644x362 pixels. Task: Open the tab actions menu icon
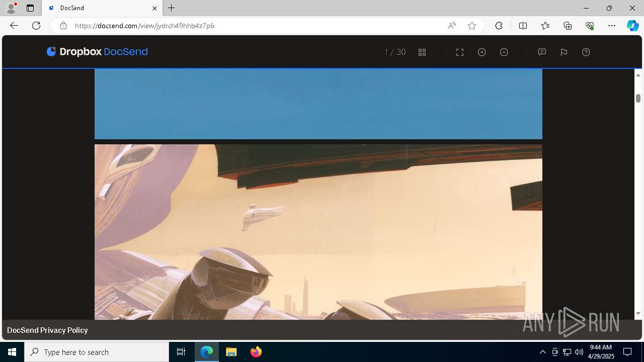pyautogui.click(x=30, y=8)
